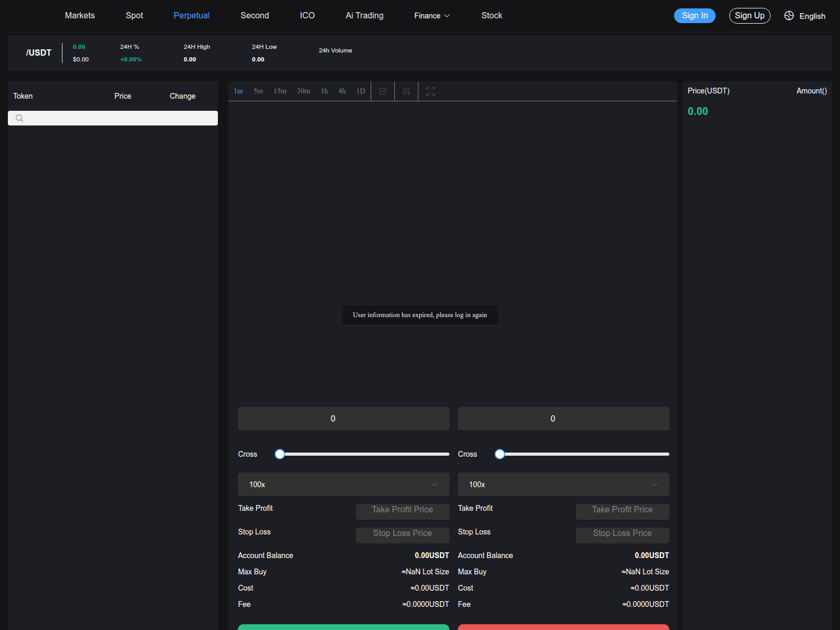Click the expired login notification message

[x=420, y=315]
